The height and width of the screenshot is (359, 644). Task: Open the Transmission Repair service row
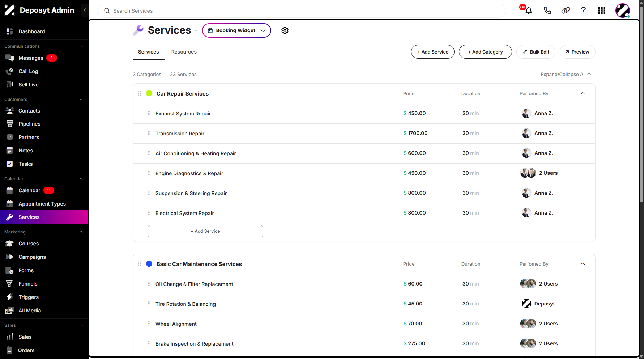pos(364,134)
